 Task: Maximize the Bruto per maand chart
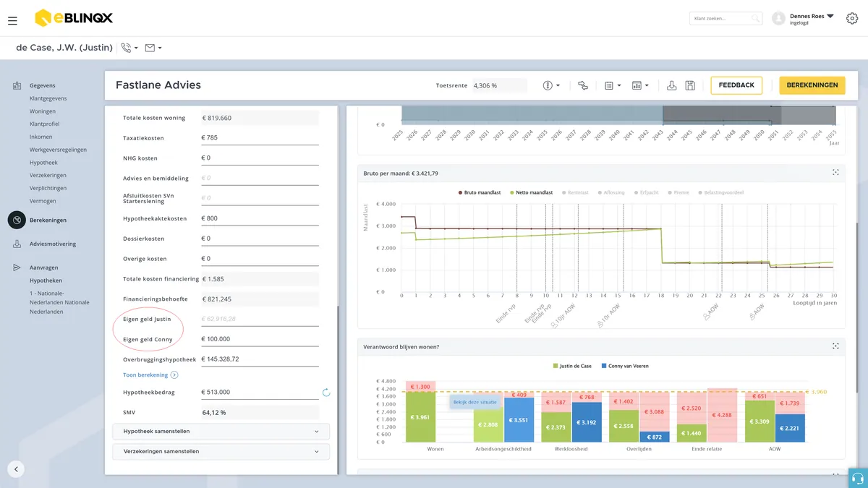(835, 173)
